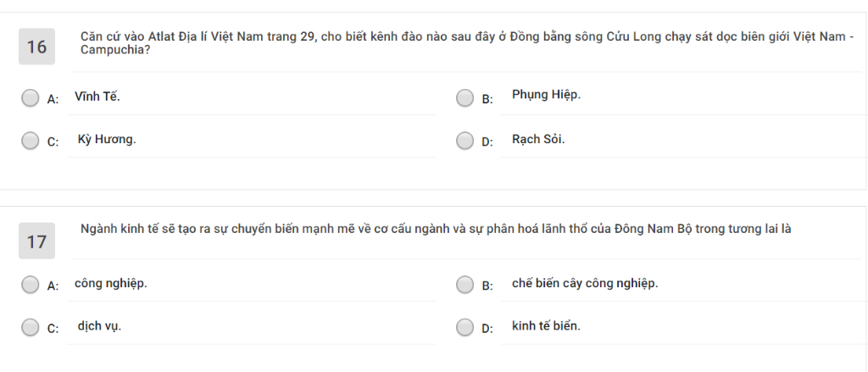
Task: Choose the answer text 'Vĩnh Tế.'
Action: click(x=97, y=97)
